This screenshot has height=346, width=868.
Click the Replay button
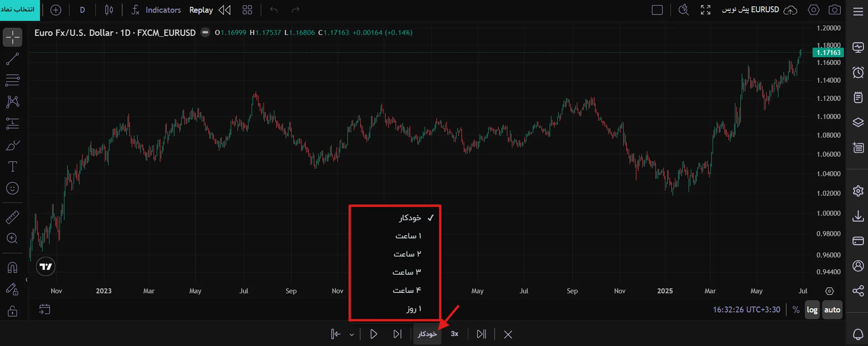pyautogui.click(x=210, y=10)
